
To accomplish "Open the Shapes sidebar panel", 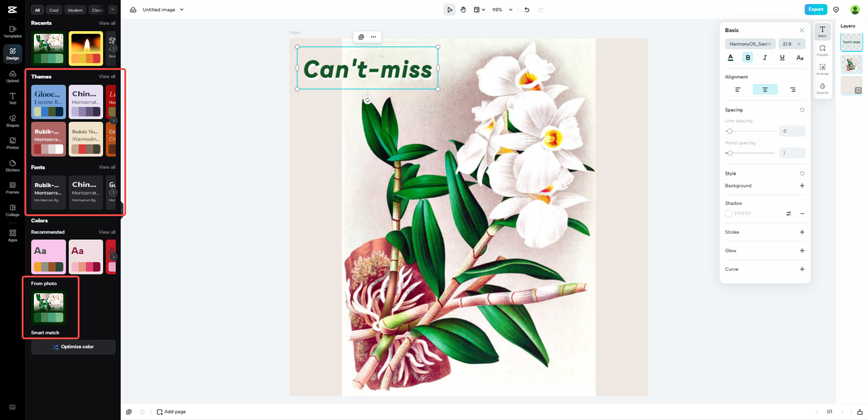I will 12,121.
